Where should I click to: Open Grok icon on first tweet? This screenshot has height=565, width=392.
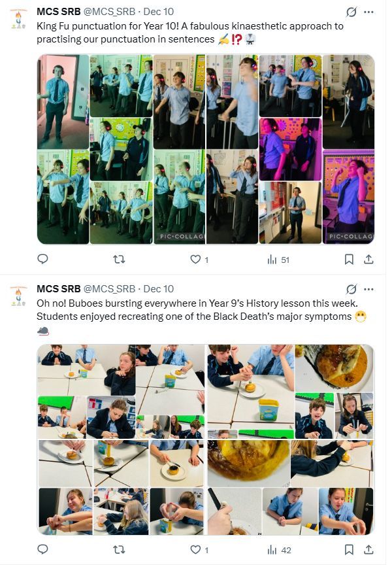click(351, 12)
